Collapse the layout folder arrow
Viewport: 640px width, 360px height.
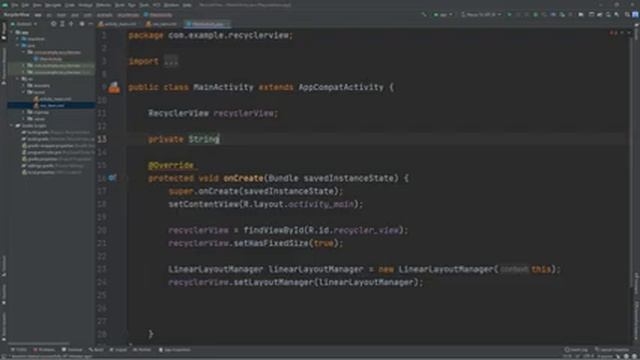click(x=24, y=92)
